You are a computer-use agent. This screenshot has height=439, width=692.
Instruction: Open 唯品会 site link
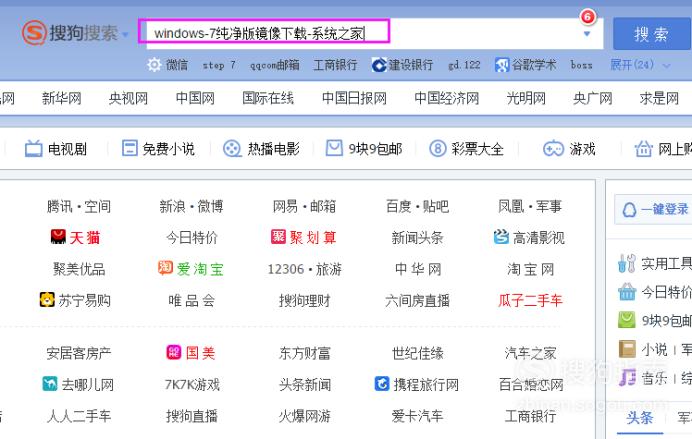click(x=191, y=300)
